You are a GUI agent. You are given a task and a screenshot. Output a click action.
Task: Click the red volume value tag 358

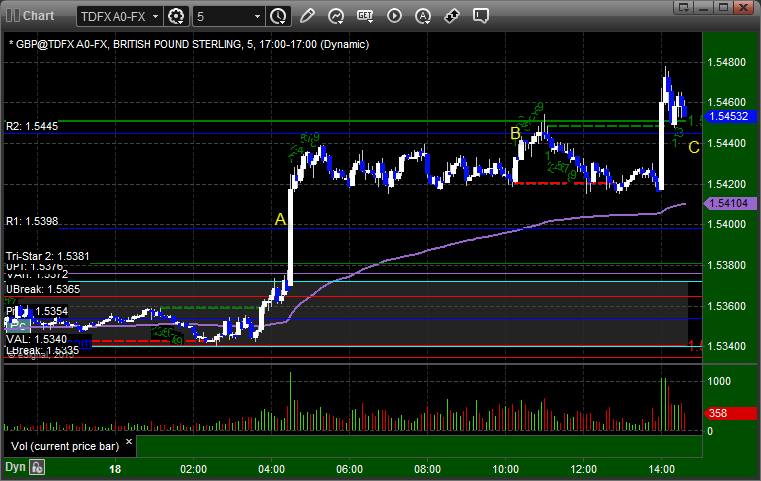pos(729,414)
